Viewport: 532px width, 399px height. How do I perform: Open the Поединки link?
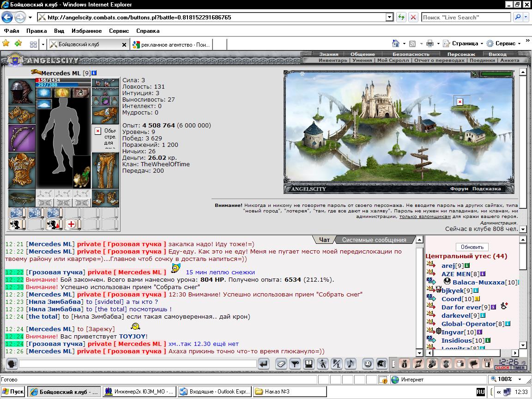[482, 60]
